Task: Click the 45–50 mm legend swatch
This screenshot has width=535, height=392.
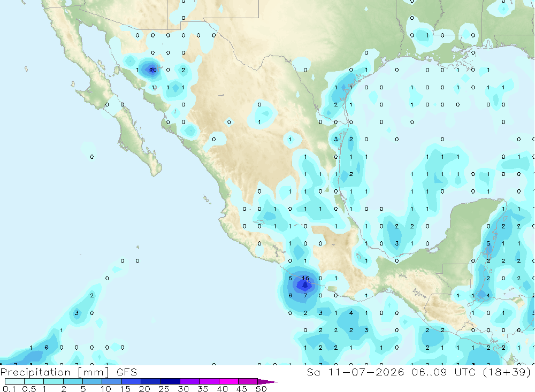Action: pos(248,381)
